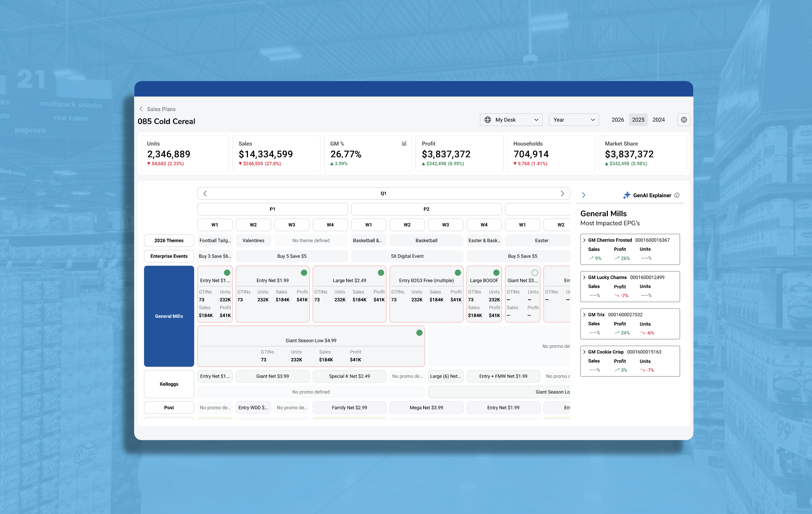Switch to the 2026 year tab
812x514 pixels.
(x=617, y=120)
